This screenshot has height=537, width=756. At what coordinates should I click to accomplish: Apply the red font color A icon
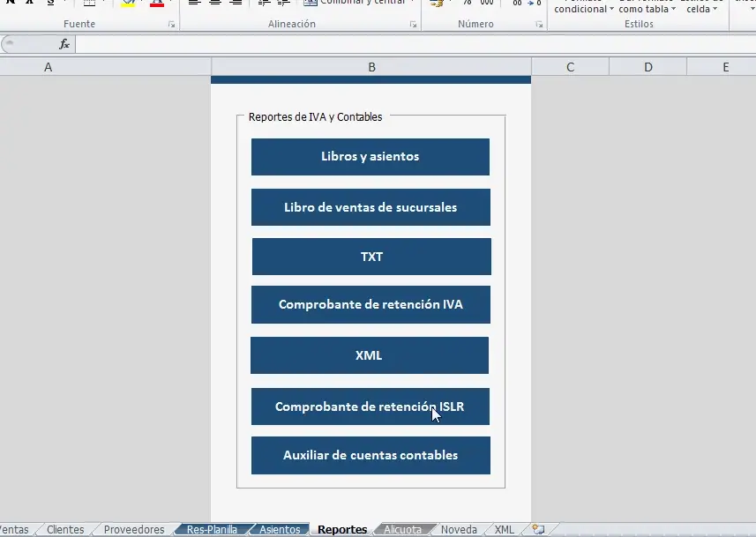[x=157, y=3]
